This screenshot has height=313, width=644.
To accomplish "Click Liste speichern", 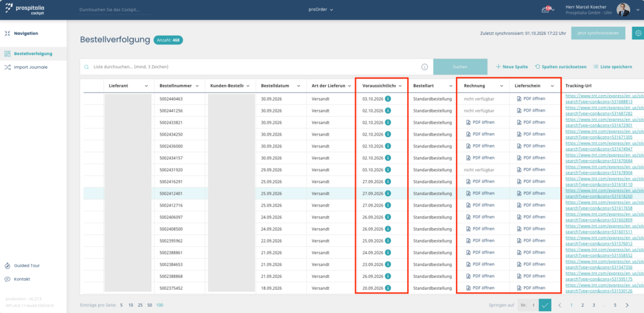I will pyautogui.click(x=612, y=67).
